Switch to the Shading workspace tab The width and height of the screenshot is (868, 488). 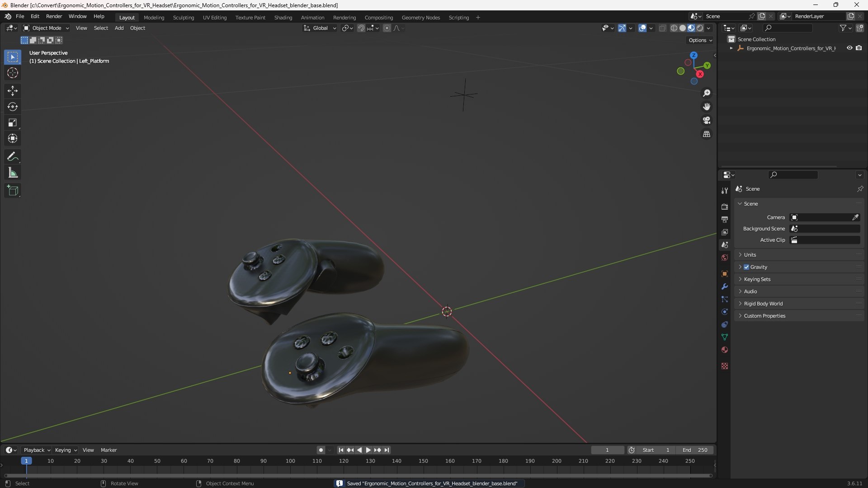[x=283, y=18]
